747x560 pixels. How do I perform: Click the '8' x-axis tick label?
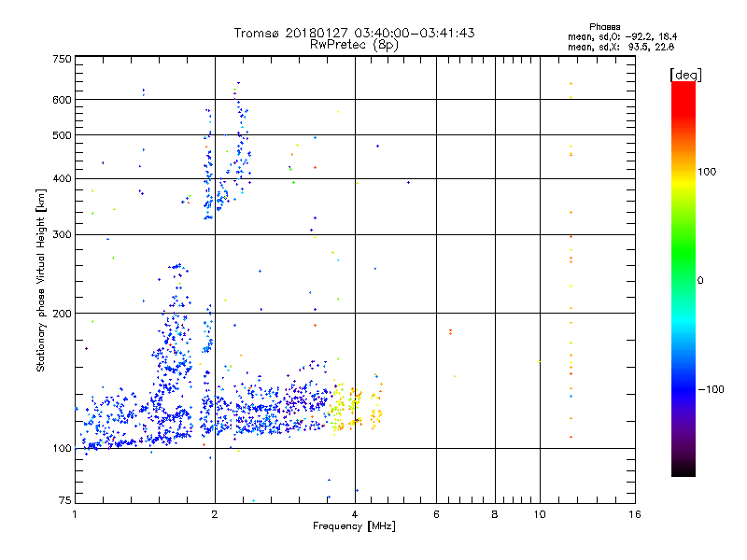click(x=495, y=514)
